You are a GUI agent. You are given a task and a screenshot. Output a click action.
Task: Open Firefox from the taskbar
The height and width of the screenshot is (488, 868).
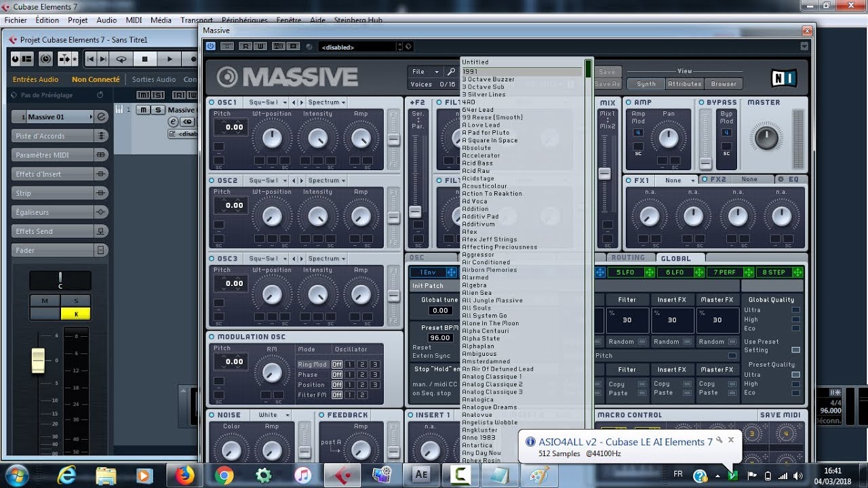click(184, 475)
